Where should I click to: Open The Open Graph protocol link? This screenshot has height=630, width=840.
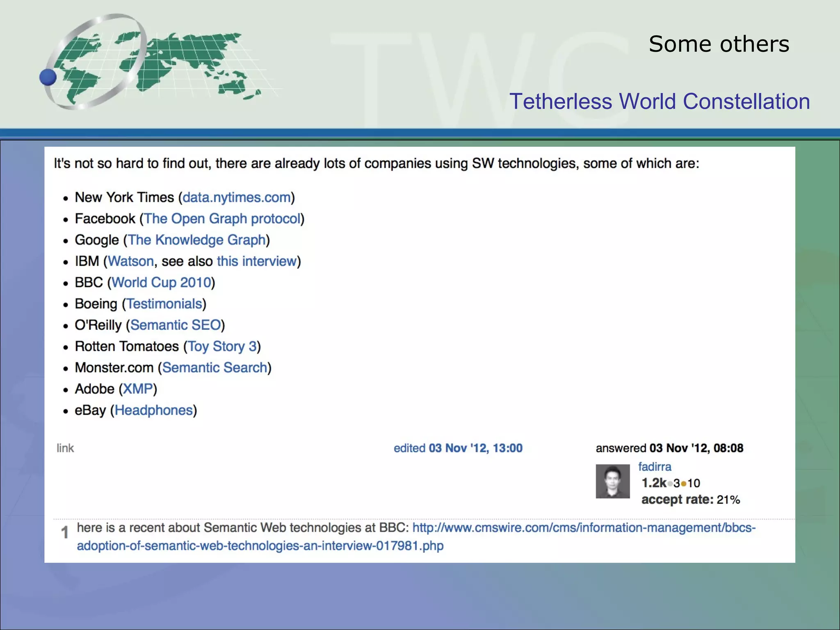pyautogui.click(x=222, y=219)
